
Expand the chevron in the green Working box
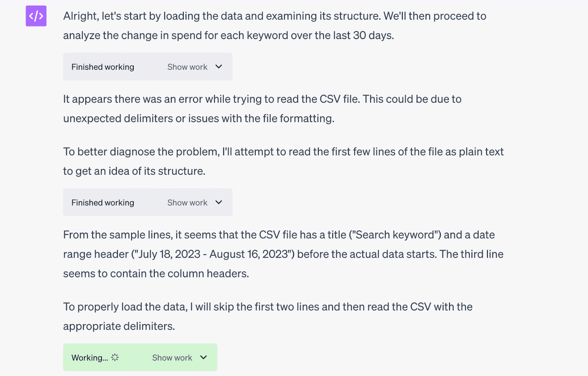204,357
